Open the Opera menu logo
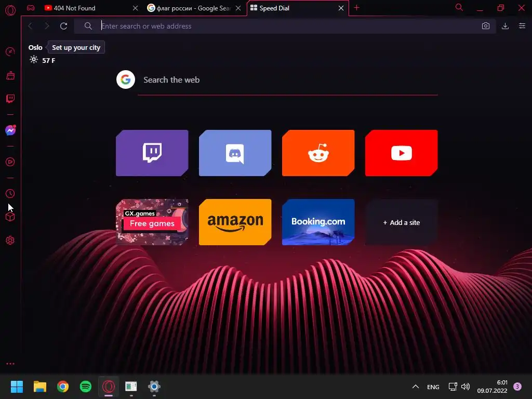 click(x=10, y=10)
